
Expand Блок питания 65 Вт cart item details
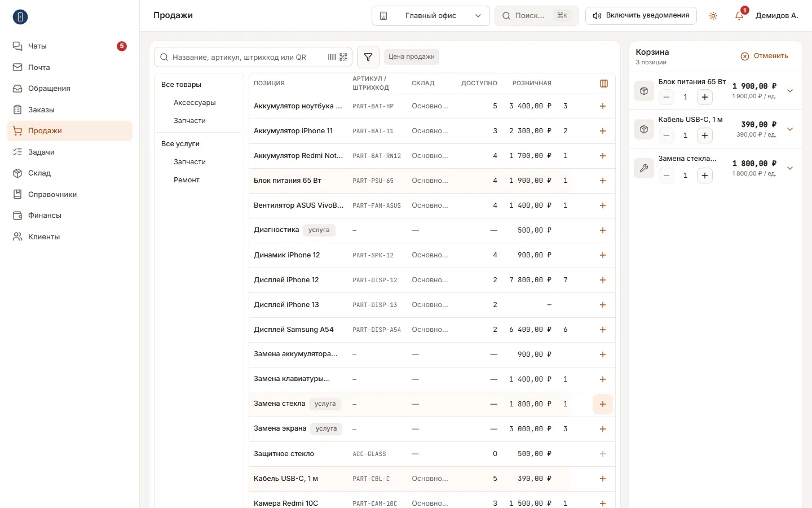(790, 91)
